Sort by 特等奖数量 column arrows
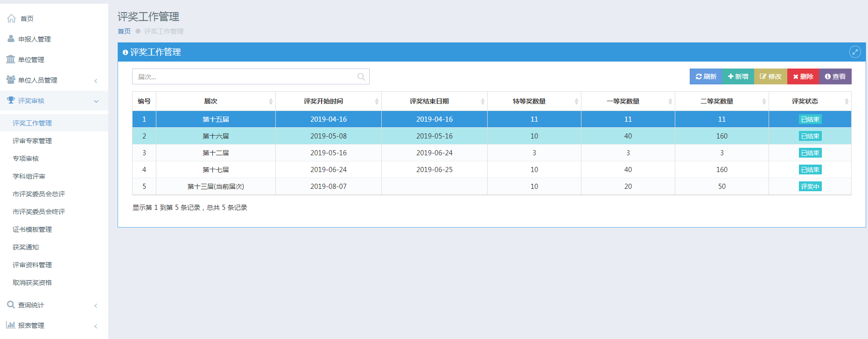This screenshot has height=339, width=868. click(x=576, y=101)
